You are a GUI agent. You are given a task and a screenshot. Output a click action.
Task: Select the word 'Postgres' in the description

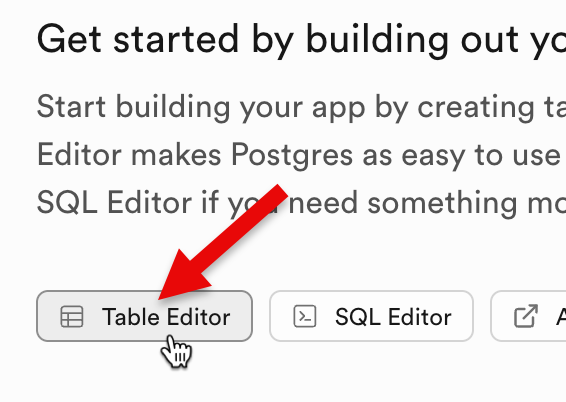[x=292, y=156]
